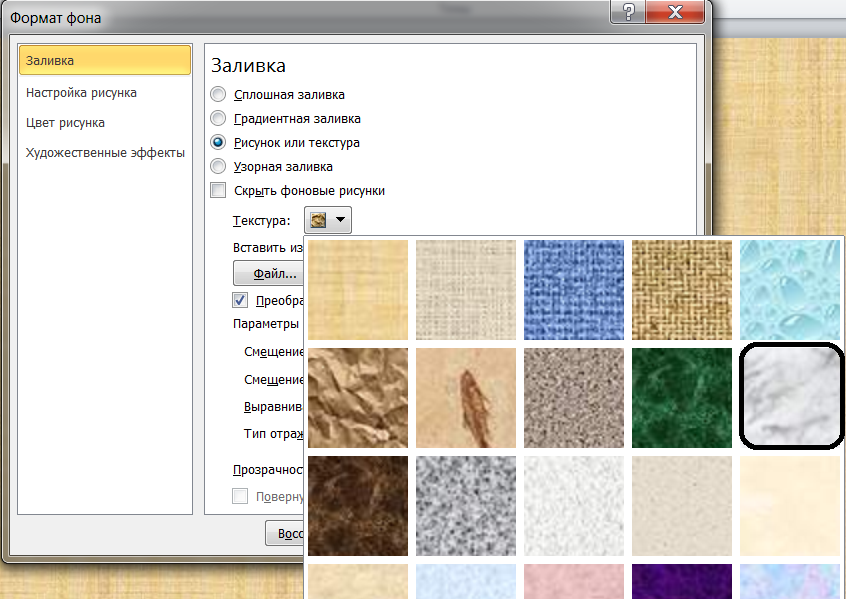The height and width of the screenshot is (599, 846).
Task: Choose the brown Sand texture
Action: click(574, 398)
